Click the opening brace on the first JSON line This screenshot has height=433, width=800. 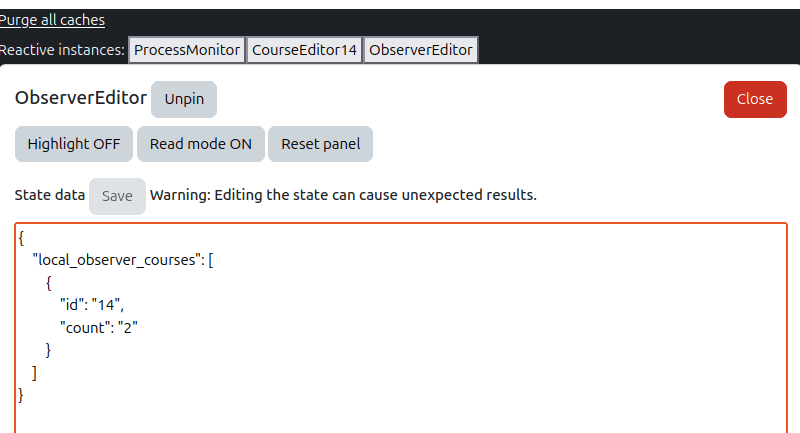point(22,238)
